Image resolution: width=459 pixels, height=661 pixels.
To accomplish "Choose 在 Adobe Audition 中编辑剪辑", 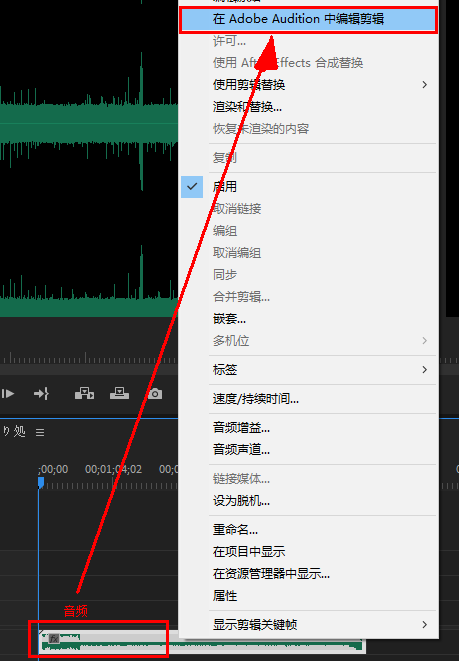I will tap(308, 19).
